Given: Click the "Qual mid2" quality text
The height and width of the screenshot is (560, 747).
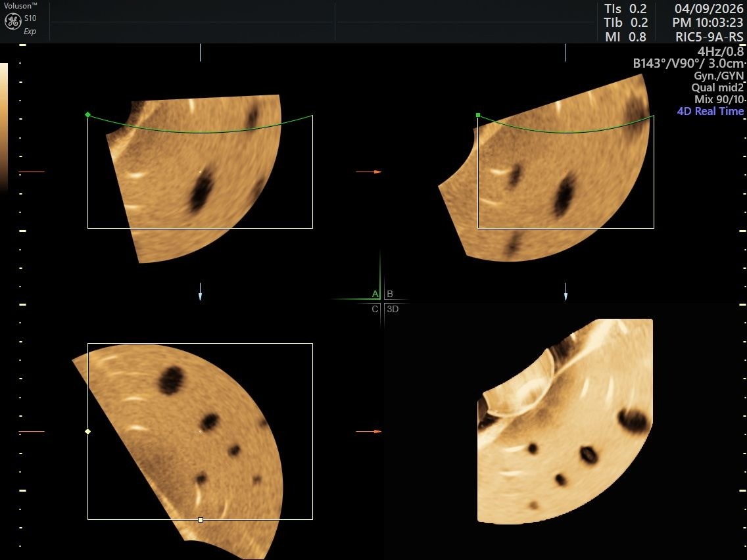Looking at the screenshot, I should coord(717,87).
